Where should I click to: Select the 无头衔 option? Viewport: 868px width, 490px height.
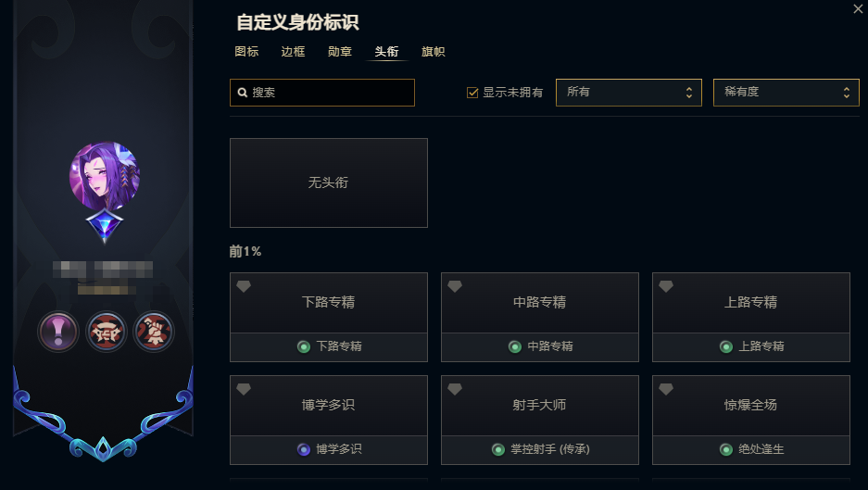tap(328, 182)
